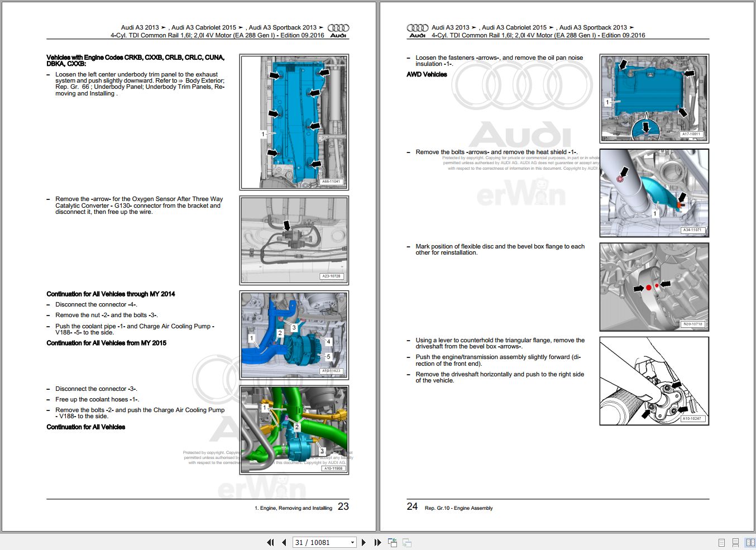
Task: Click text 'Disconnect the connector -3-.'
Action: tap(96, 389)
